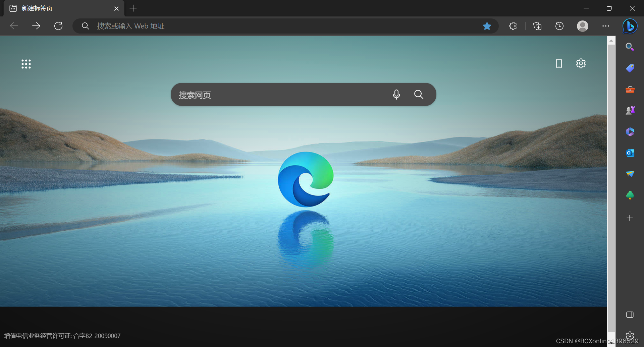The image size is (644, 347).
Task: Start voice search with microphone icon
Action: pyautogui.click(x=396, y=95)
